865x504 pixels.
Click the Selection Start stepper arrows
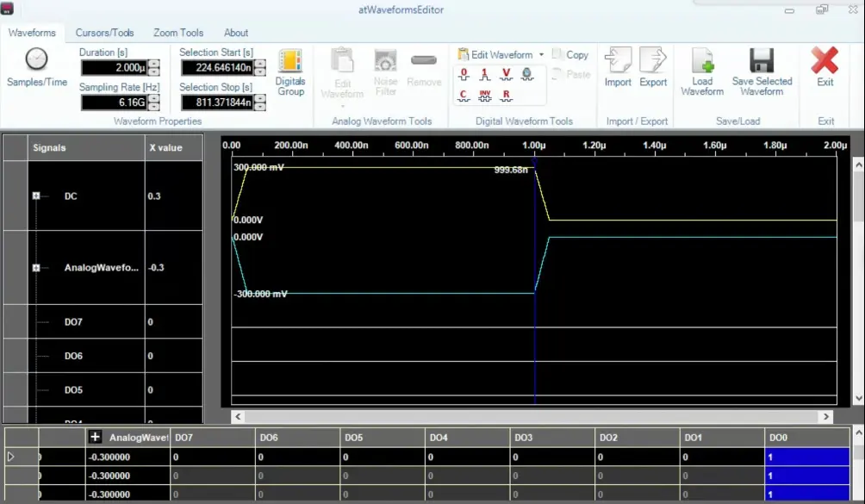point(260,68)
